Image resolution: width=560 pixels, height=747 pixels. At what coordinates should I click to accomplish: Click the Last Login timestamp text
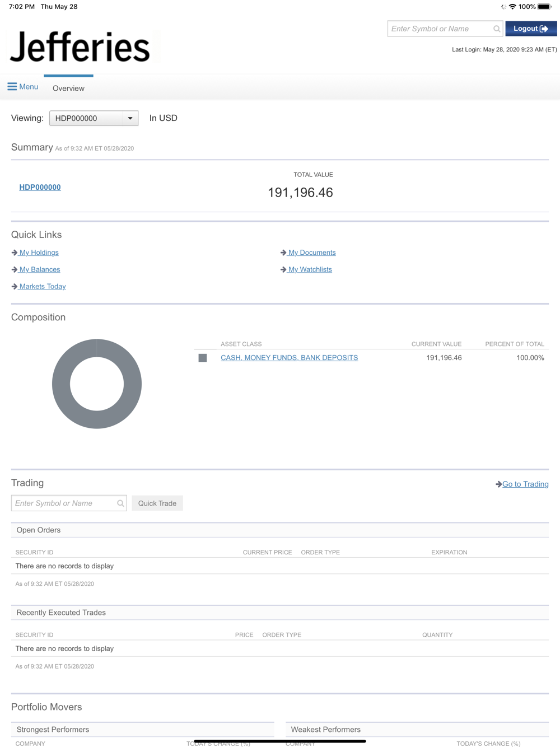[505, 49]
